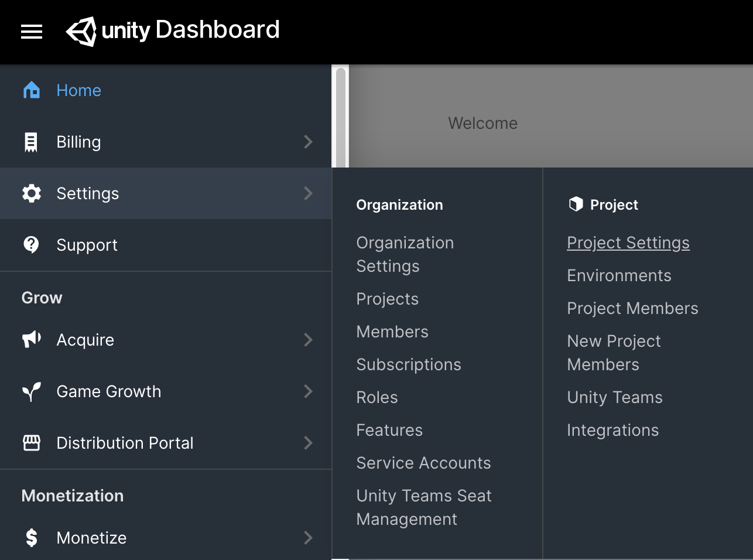The width and height of the screenshot is (753, 560).
Task: Open Distribution Portal menu item
Action: click(166, 443)
